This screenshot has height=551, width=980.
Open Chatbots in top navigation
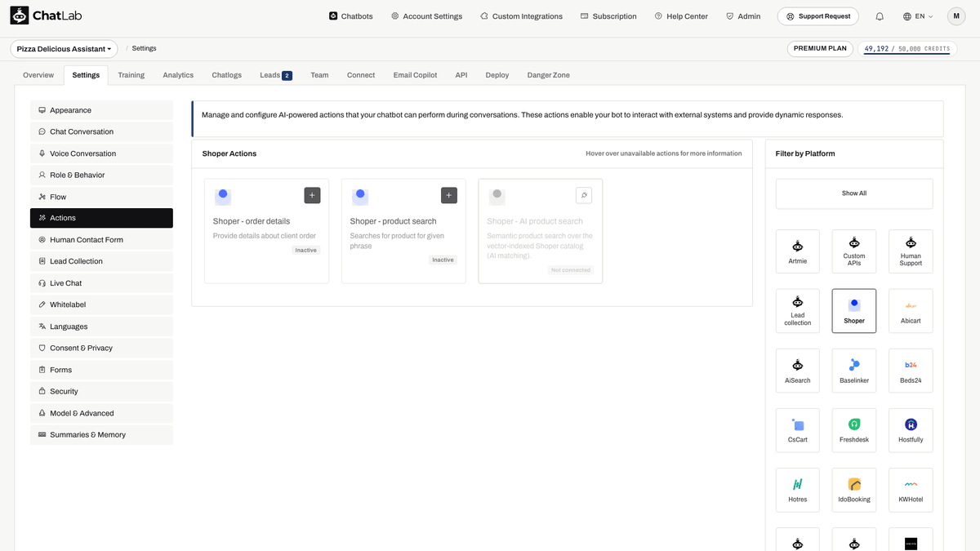coord(351,16)
